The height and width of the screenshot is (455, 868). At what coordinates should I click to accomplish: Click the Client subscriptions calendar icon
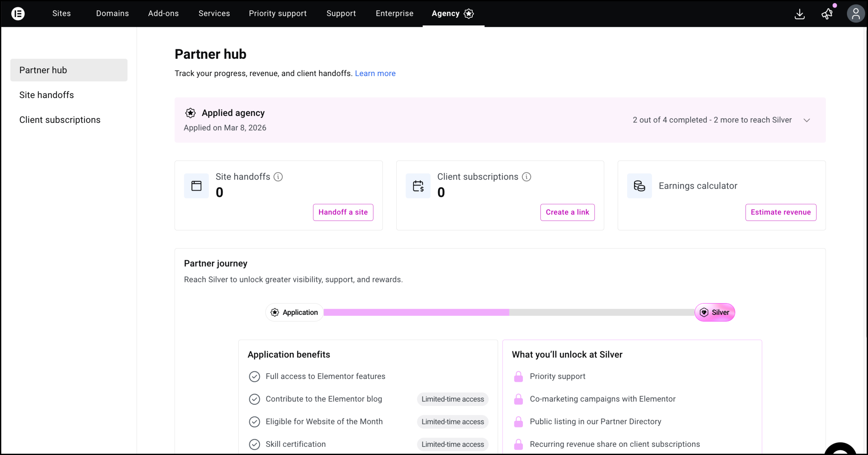click(x=418, y=186)
